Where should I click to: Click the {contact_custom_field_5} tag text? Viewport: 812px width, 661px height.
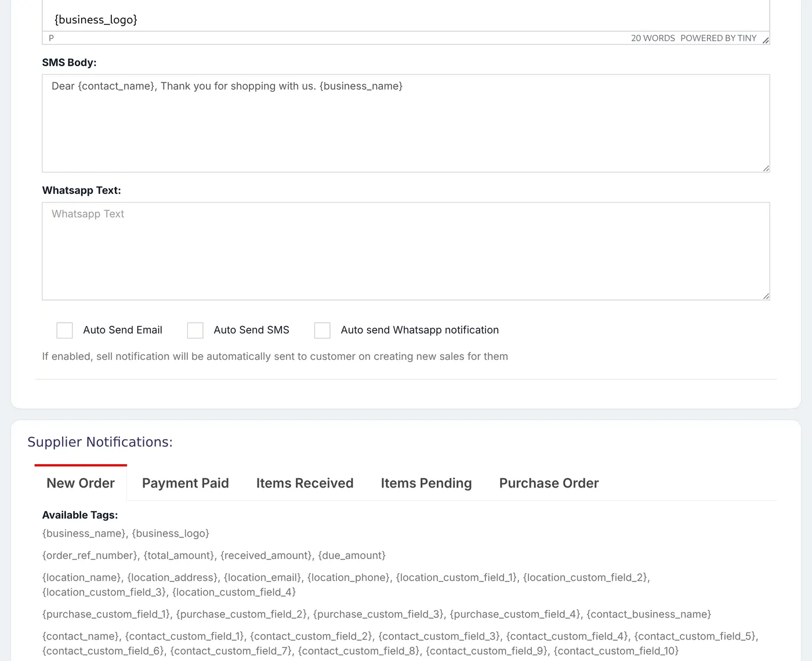[695, 636]
